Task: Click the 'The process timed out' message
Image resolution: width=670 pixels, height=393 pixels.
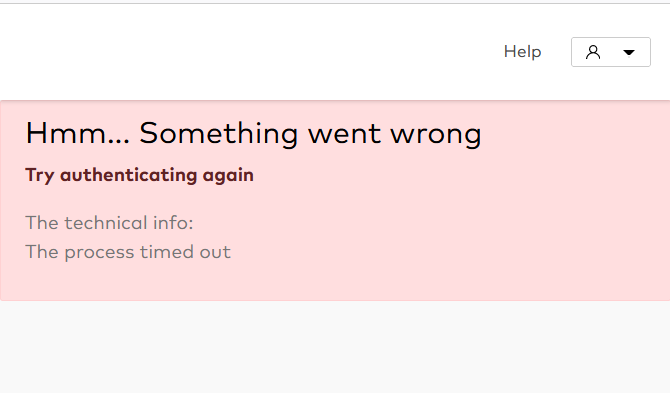Action: pos(128,252)
